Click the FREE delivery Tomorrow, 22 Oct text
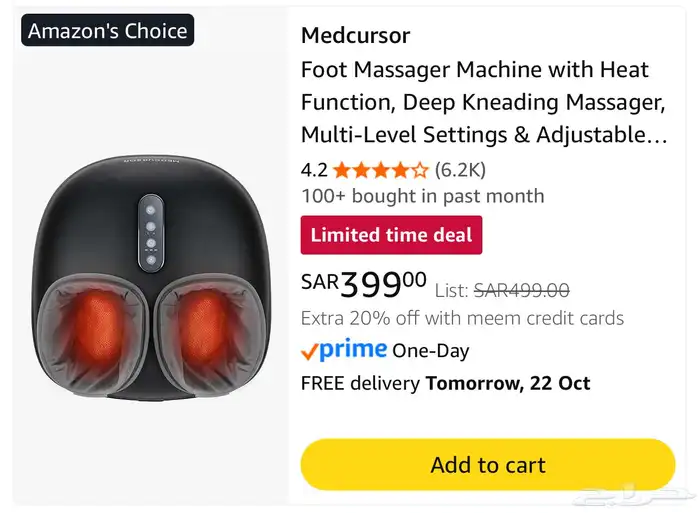Image resolution: width=700 pixels, height=513 pixels. pyautogui.click(x=445, y=383)
